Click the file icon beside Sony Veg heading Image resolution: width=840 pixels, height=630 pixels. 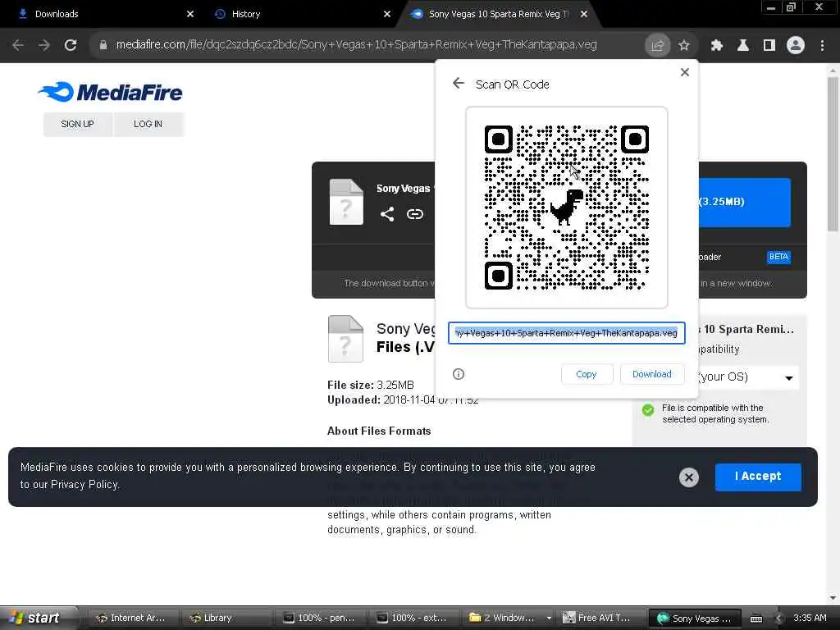click(345, 339)
